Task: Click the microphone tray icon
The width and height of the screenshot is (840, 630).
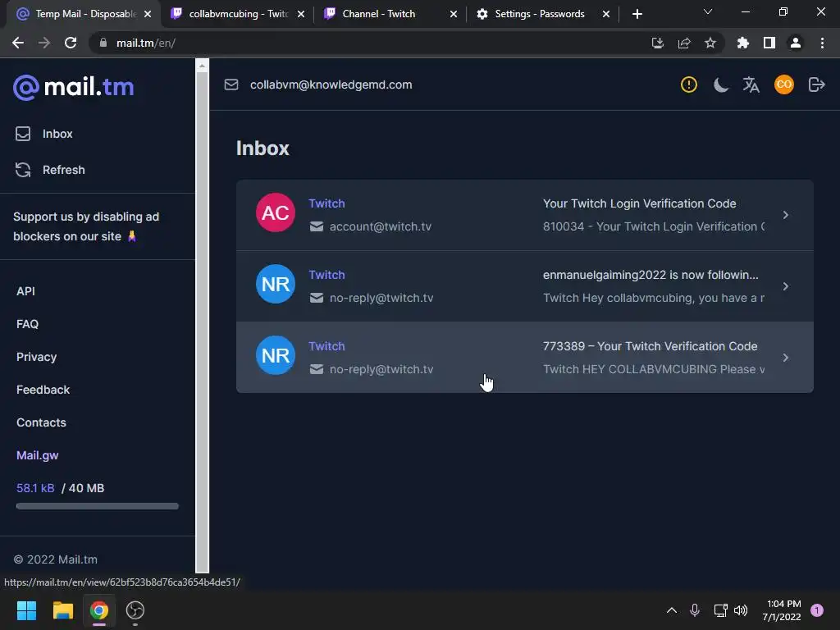Action: [x=695, y=610]
